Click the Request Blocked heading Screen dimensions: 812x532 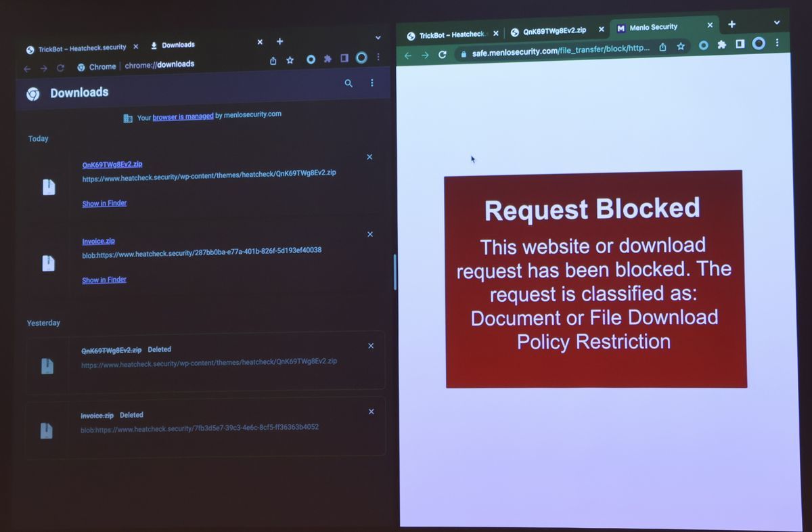pos(592,209)
